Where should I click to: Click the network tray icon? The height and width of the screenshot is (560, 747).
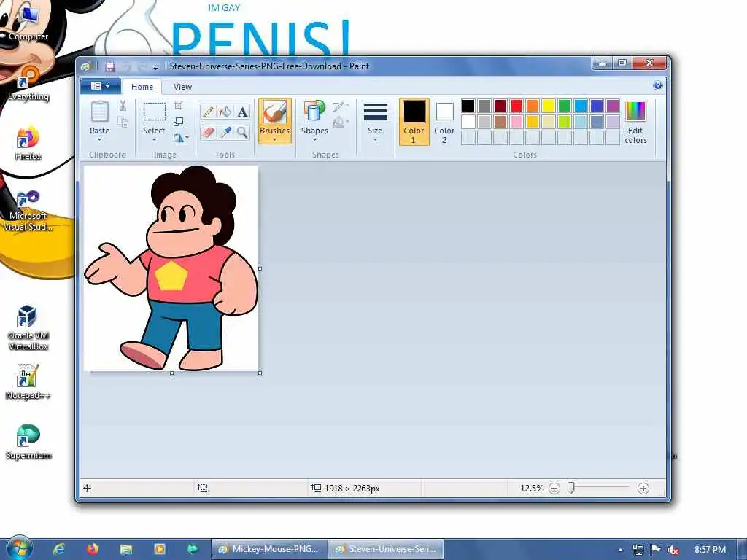coord(638,550)
